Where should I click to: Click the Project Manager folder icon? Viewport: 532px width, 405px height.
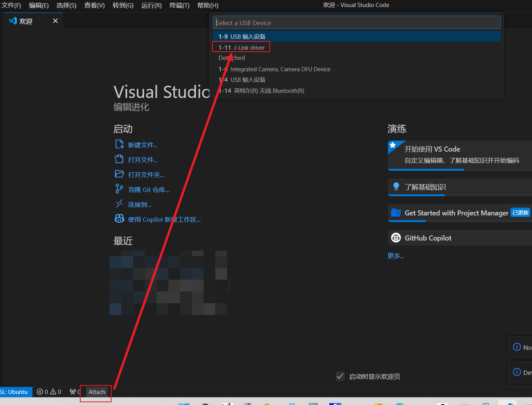(396, 213)
